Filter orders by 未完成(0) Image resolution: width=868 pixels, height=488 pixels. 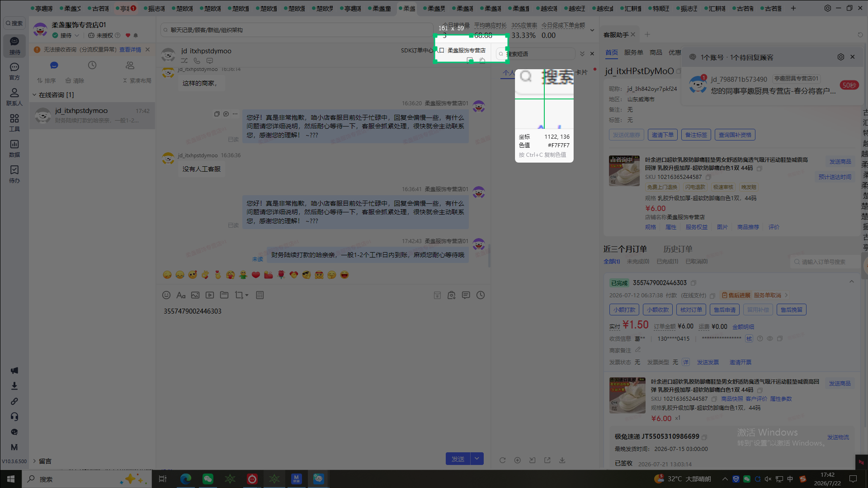coord(638,262)
